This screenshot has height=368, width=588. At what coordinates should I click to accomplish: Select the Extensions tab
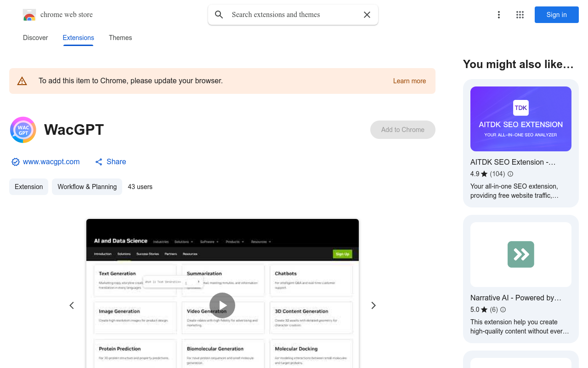coord(79,38)
